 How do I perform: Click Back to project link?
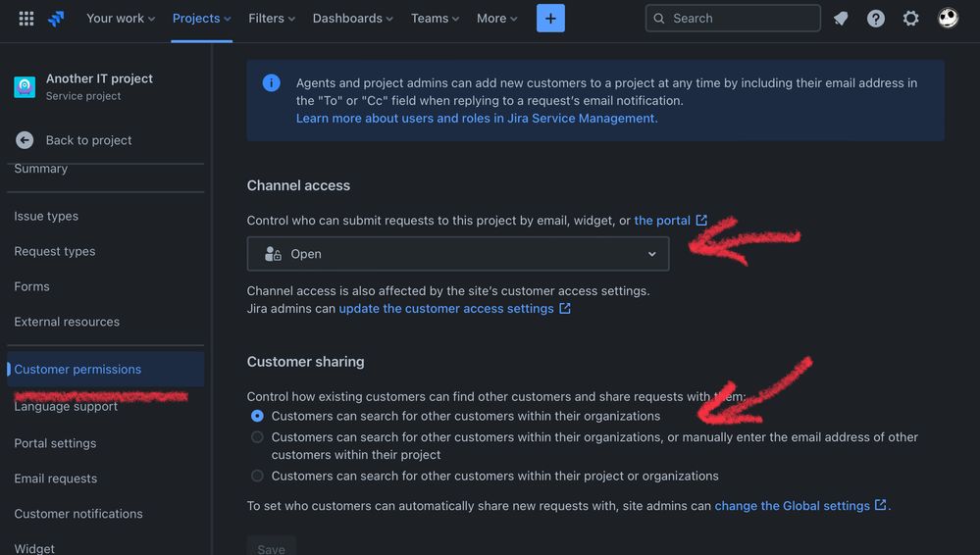point(88,140)
